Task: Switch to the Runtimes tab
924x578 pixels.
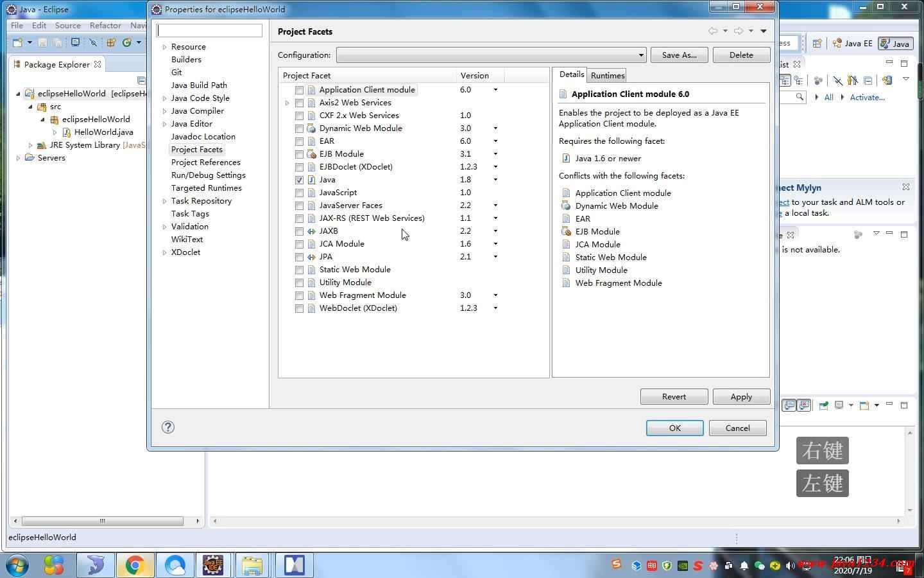Action: (608, 75)
